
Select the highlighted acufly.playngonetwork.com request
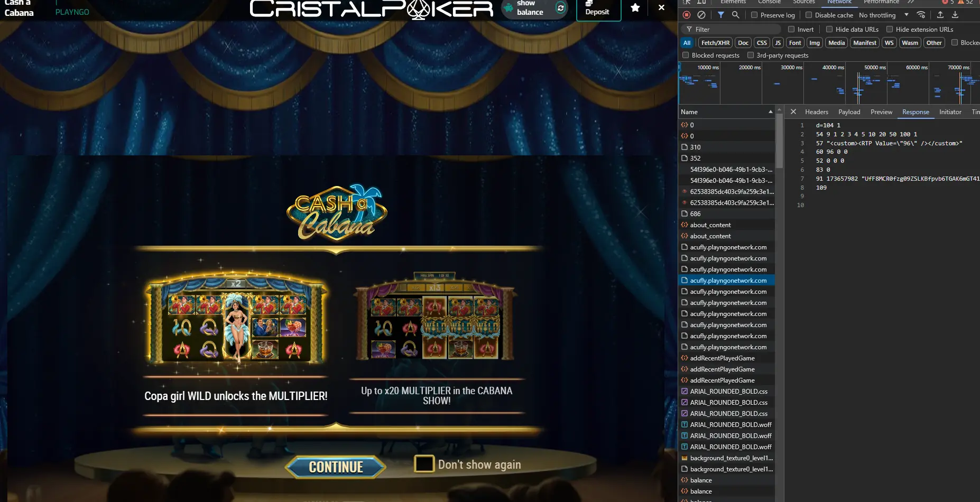pyautogui.click(x=727, y=281)
